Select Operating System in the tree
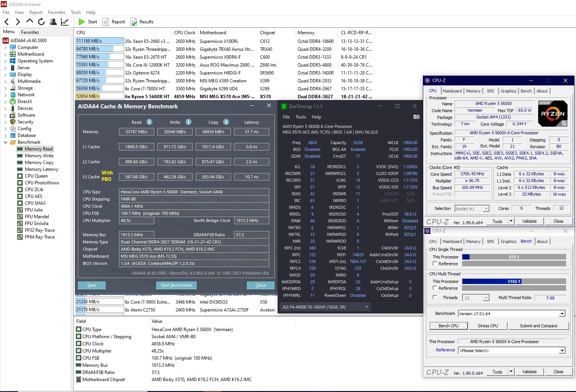 click(35, 61)
